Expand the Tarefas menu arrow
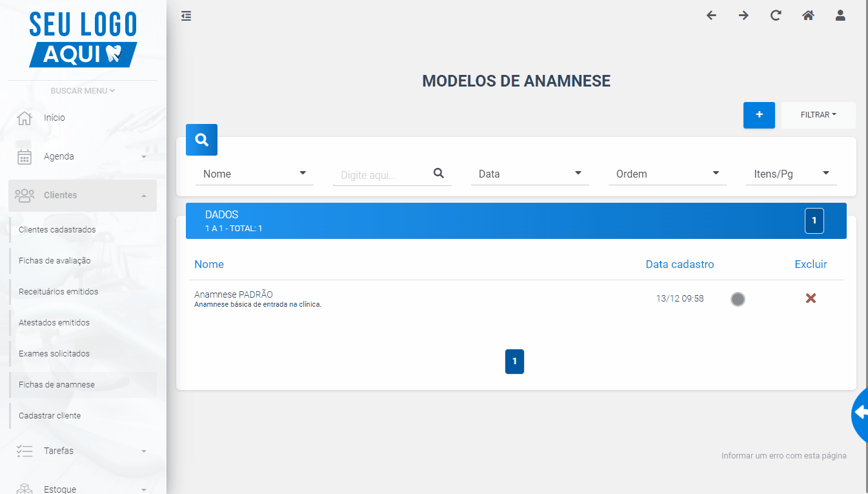This screenshot has width=868, height=494. click(x=144, y=451)
